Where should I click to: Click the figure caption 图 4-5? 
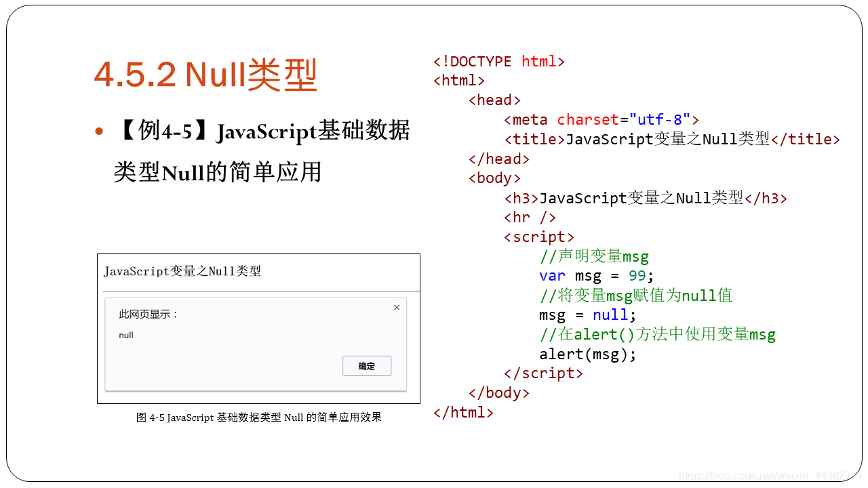click(258, 418)
